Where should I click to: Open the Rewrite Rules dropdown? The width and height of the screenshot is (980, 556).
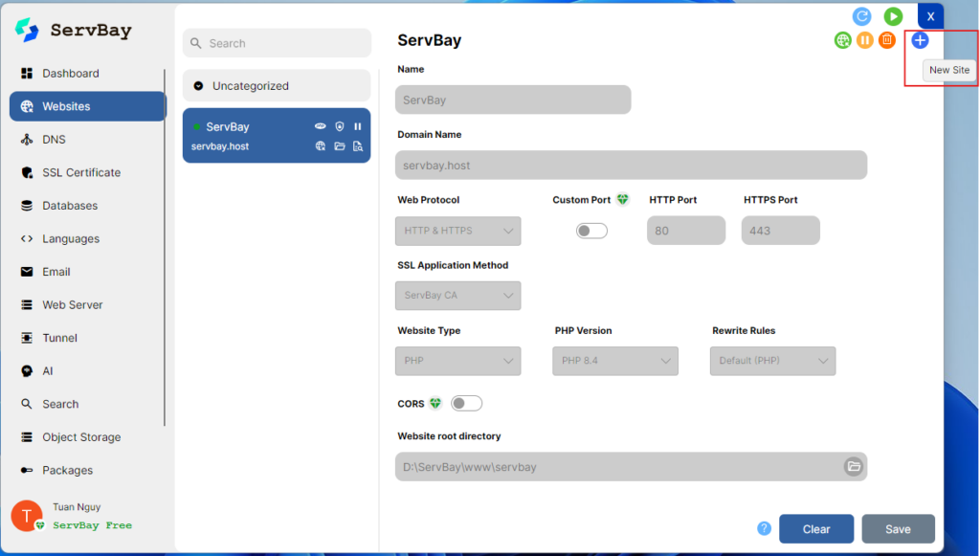coord(772,361)
